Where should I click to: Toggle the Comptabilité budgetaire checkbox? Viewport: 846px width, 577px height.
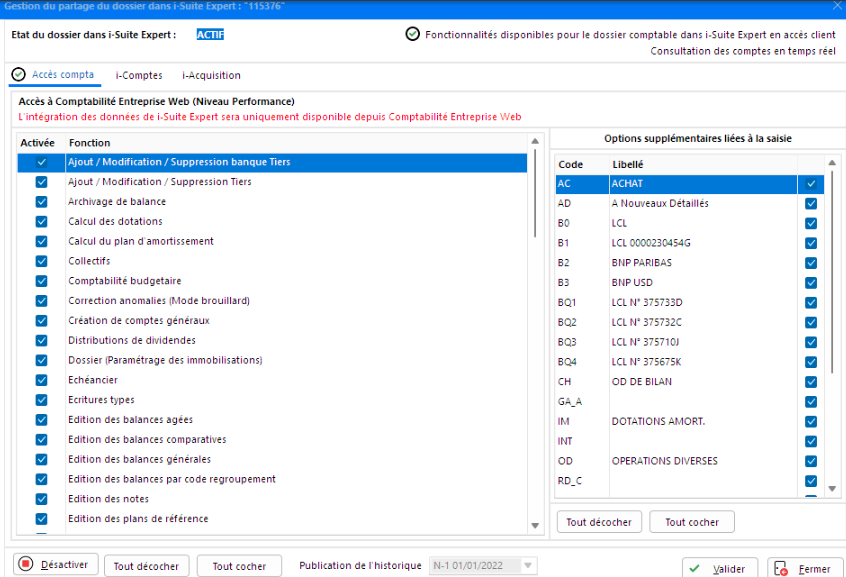pyautogui.click(x=41, y=281)
